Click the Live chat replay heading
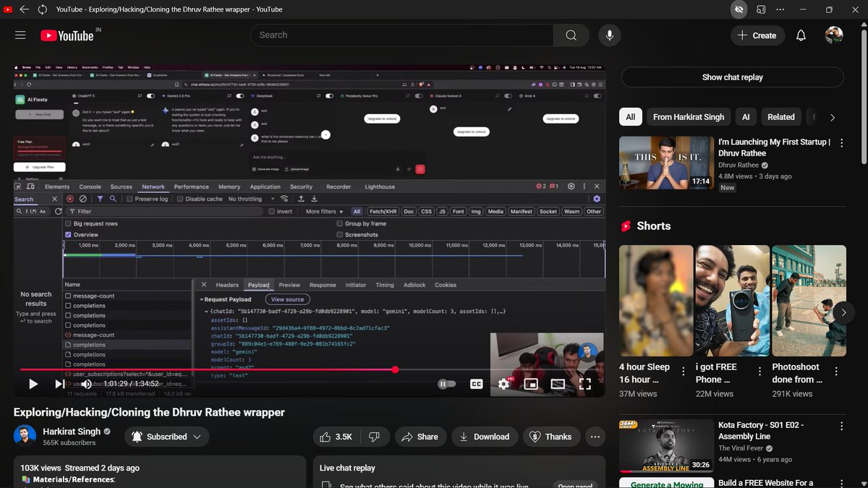 (347, 468)
